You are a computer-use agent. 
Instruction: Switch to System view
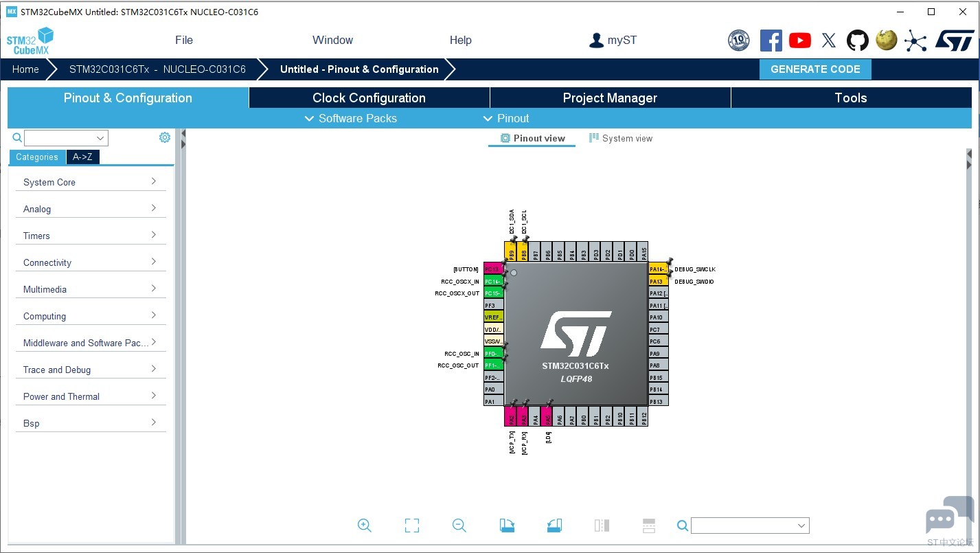point(620,138)
